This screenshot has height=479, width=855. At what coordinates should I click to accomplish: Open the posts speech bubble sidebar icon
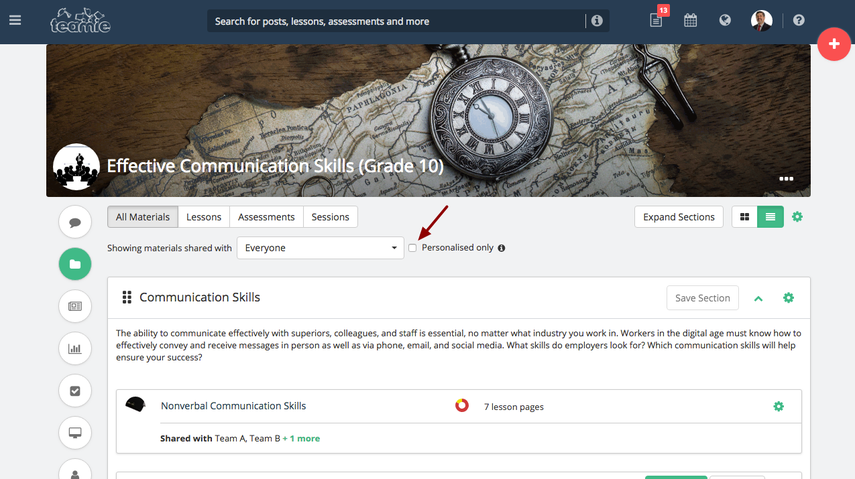(75, 222)
